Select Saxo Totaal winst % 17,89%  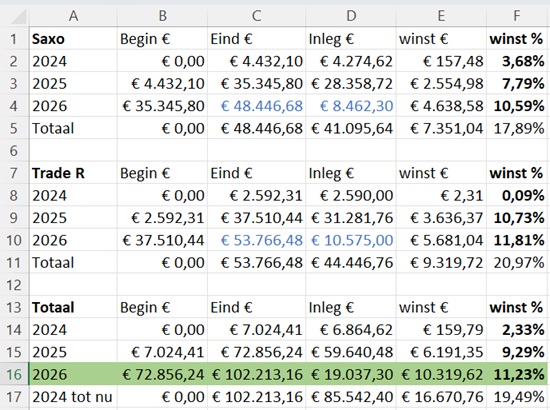pos(517,128)
